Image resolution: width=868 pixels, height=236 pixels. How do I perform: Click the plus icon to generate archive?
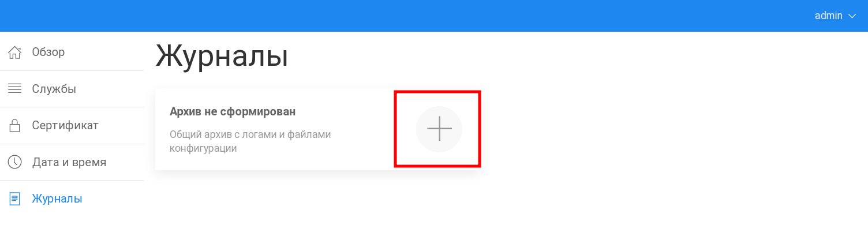point(439,129)
